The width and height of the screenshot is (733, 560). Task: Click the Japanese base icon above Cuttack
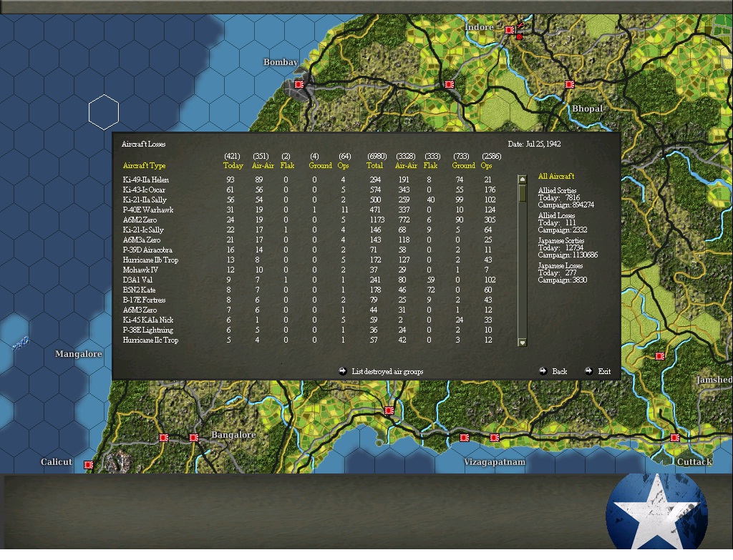click(674, 438)
